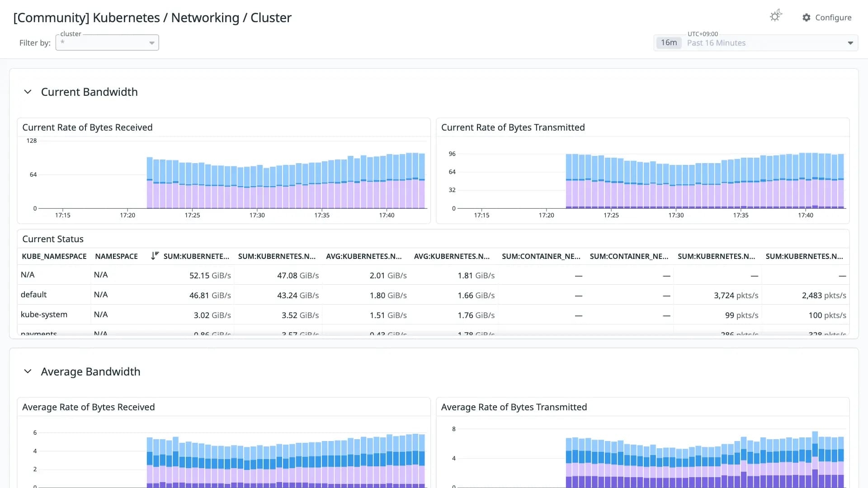Click the Average Rate of Bytes Received title

pyautogui.click(x=89, y=407)
